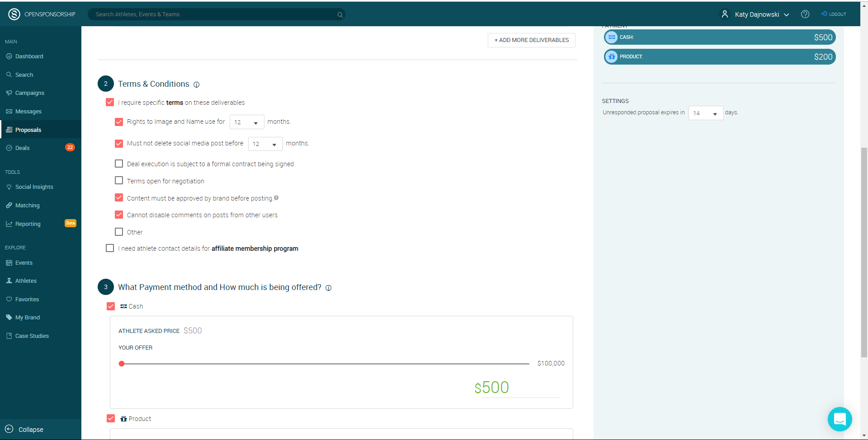Uncheck the Product payment checkbox
The image size is (868, 440).
111,418
